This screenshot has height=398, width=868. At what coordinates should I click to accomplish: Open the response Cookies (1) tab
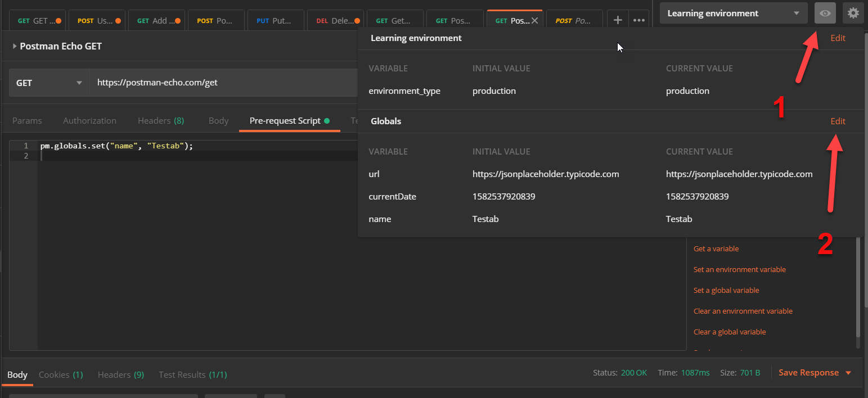pos(61,374)
